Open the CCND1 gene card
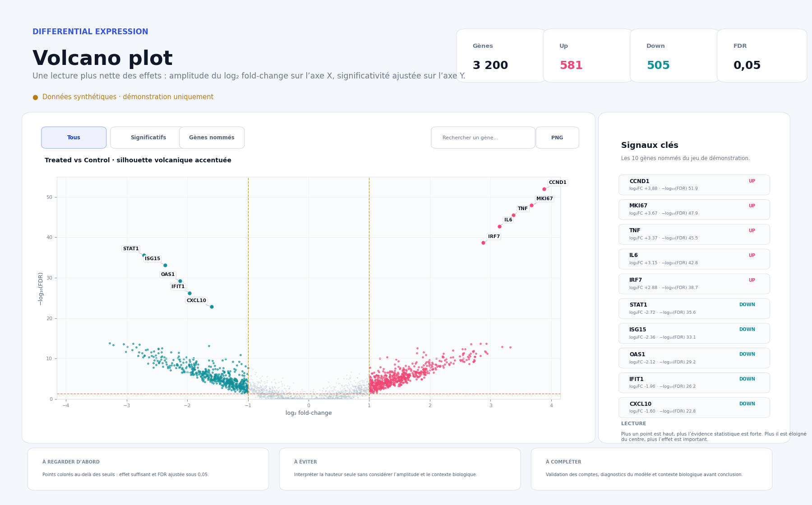This screenshot has height=505, width=812. 694,185
